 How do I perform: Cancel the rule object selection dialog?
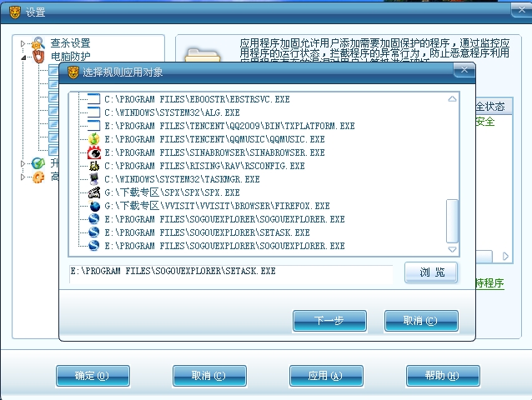[421, 320]
